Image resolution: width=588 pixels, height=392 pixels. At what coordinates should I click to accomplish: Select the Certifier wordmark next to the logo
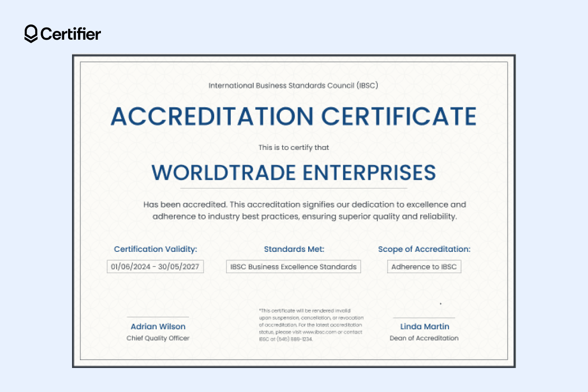(71, 34)
